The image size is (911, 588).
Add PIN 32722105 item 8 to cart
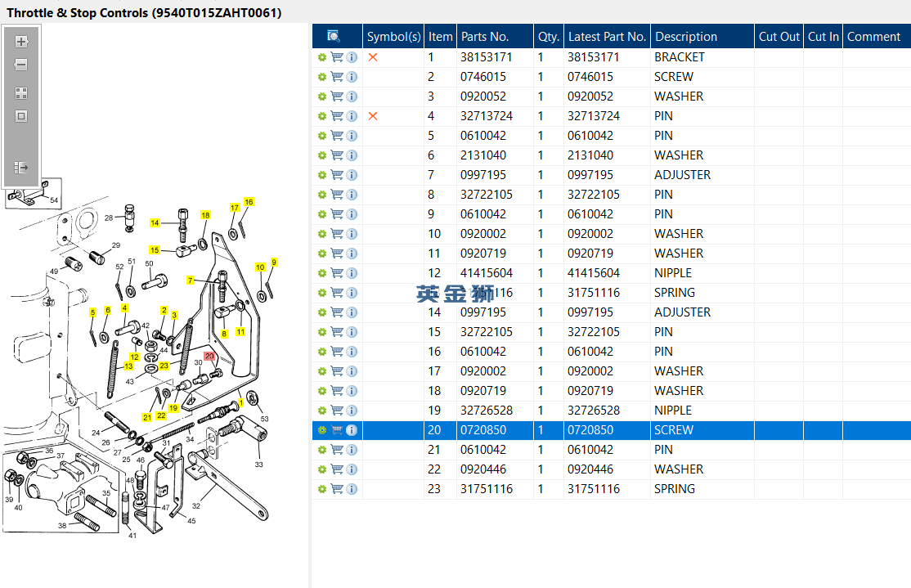337,195
